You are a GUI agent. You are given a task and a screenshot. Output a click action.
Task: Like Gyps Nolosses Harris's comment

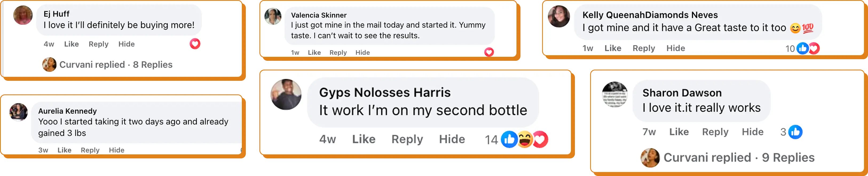pos(364,139)
